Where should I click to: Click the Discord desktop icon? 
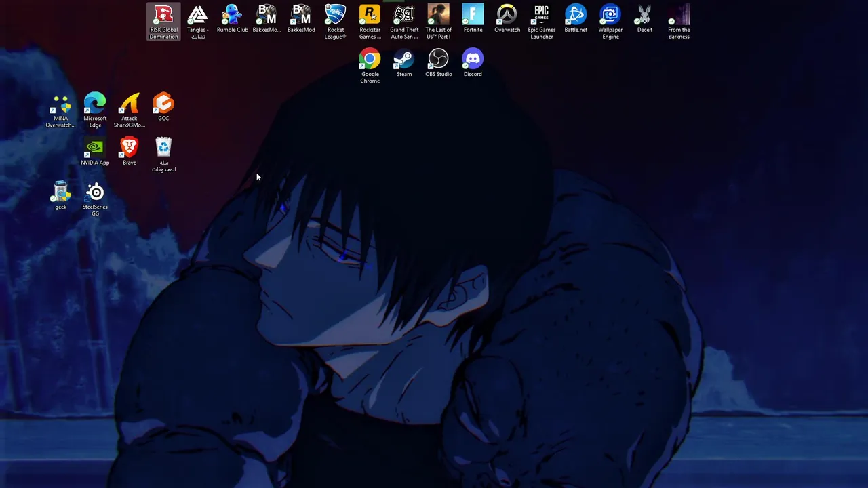tap(473, 63)
